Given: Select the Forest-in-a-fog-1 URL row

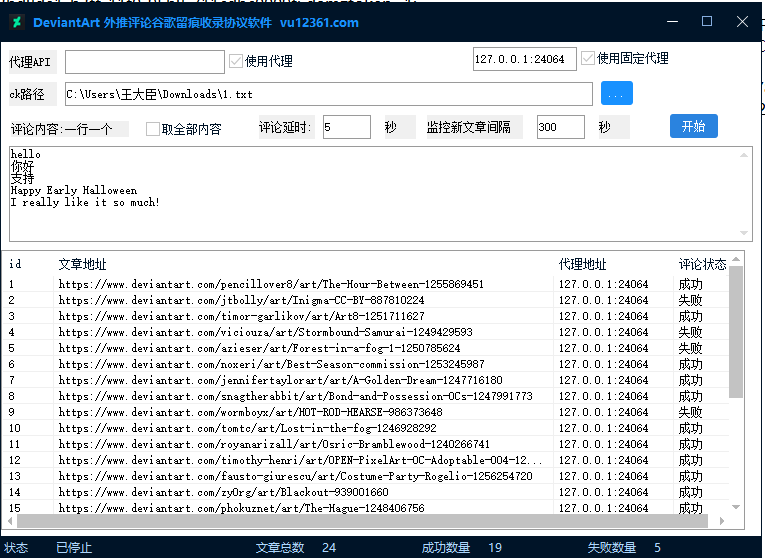Looking at the screenshot, I should pyautogui.click(x=366, y=348).
